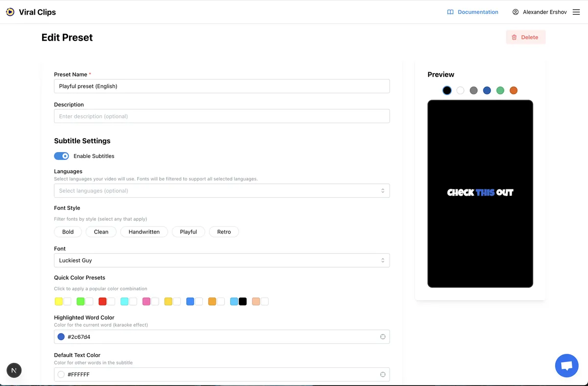Open the hamburger navigation menu
The height and width of the screenshot is (386, 588).
pyautogui.click(x=576, y=12)
